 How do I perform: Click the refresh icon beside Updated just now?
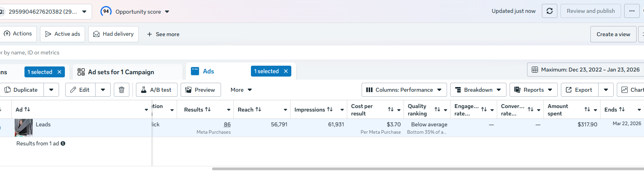click(x=550, y=11)
